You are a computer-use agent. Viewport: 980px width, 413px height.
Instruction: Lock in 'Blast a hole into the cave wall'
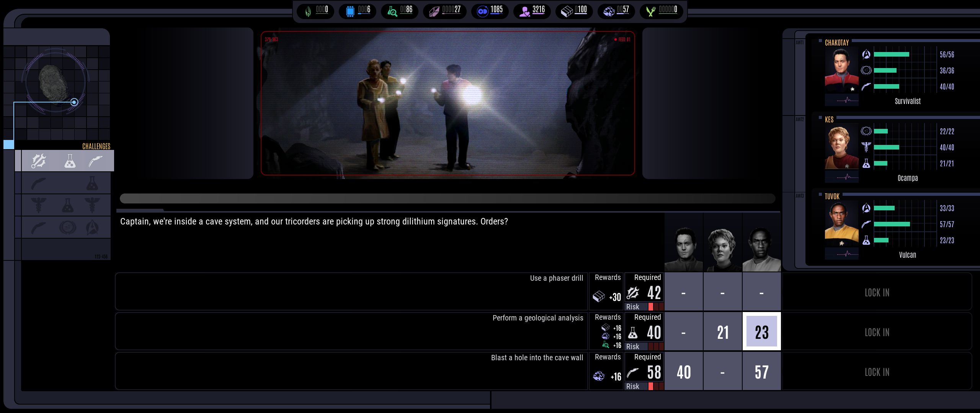pyautogui.click(x=877, y=372)
